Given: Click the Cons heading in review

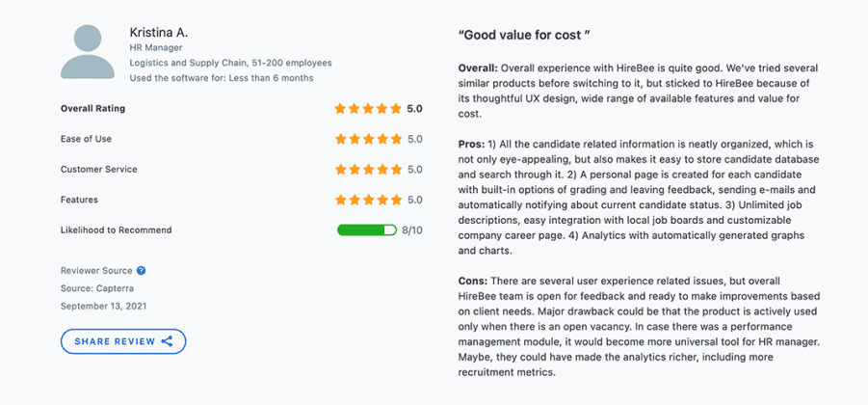Looking at the screenshot, I should (x=472, y=282).
